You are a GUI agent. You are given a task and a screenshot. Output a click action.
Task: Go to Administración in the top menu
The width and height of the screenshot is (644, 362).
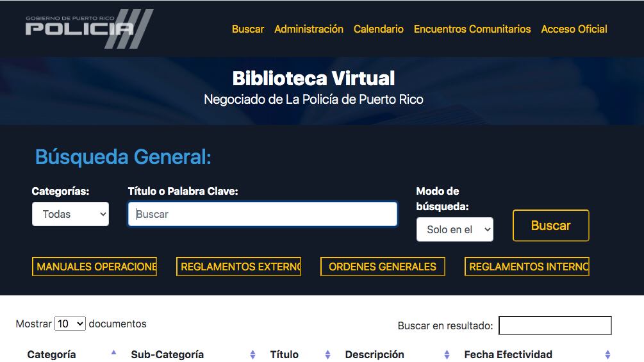click(x=309, y=29)
